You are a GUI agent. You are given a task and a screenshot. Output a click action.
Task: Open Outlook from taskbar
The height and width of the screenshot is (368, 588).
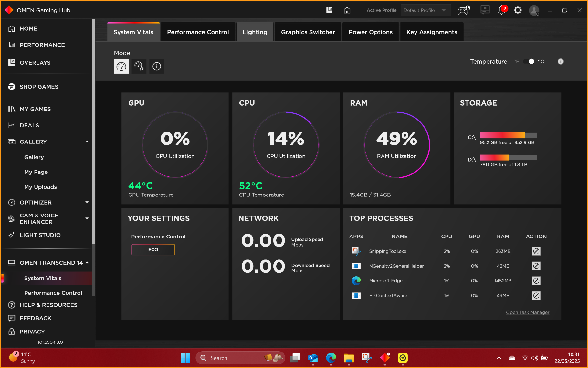pyautogui.click(x=313, y=358)
